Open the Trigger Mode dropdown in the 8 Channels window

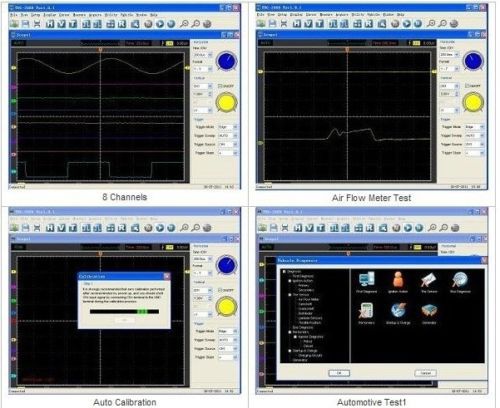[x=228, y=127]
